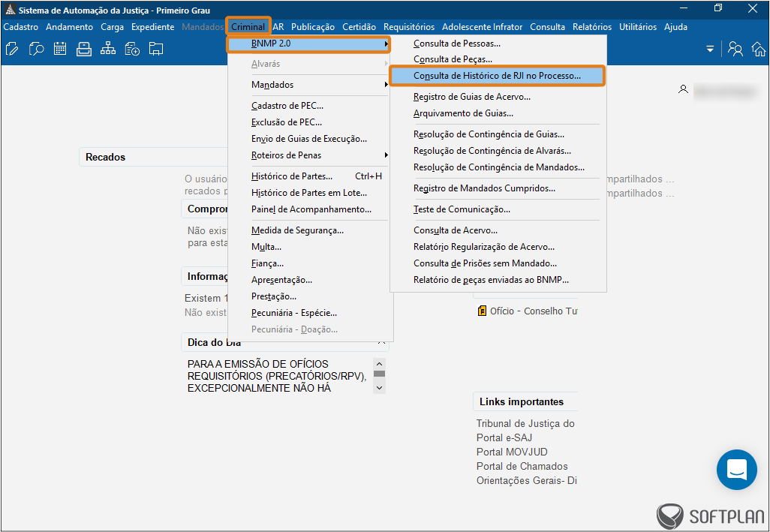Open the Utilitários menu
The width and height of the screenshot is (770, 532).
[x=638, y=27]
